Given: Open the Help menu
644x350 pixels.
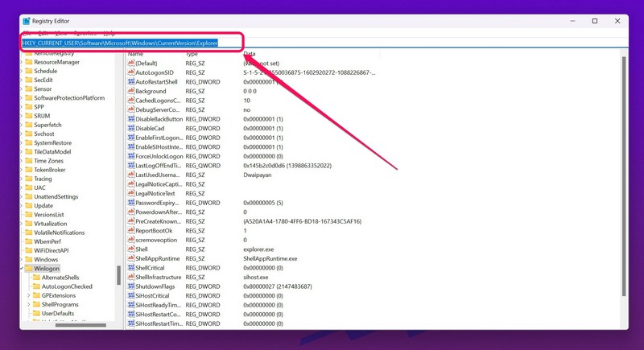Looking at the screenshot, I should pos(109,33).
